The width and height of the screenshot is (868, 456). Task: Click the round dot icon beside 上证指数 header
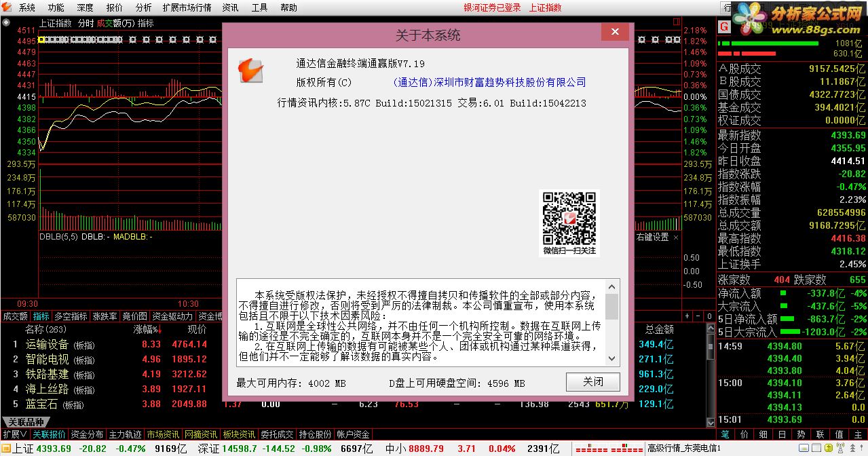(x=6, y=22)
